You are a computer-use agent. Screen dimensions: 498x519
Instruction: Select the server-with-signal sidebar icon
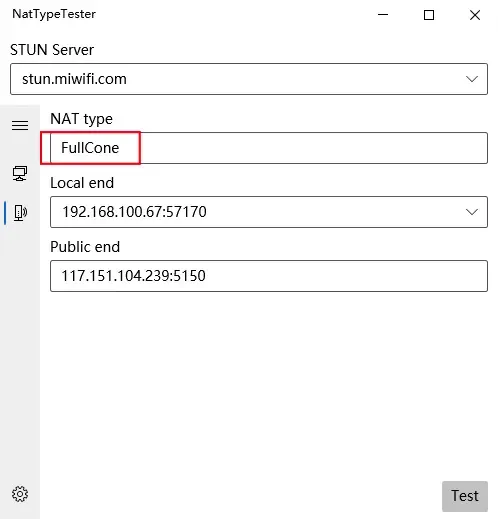pos(20,212)
